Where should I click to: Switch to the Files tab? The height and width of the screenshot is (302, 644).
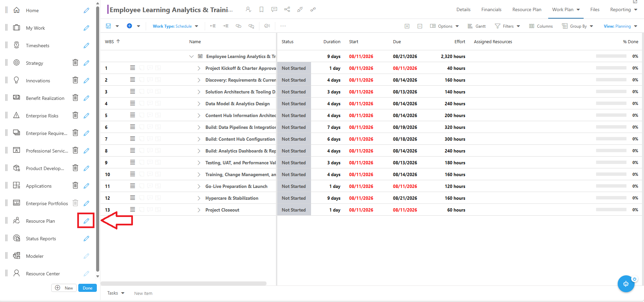[595, 9]
